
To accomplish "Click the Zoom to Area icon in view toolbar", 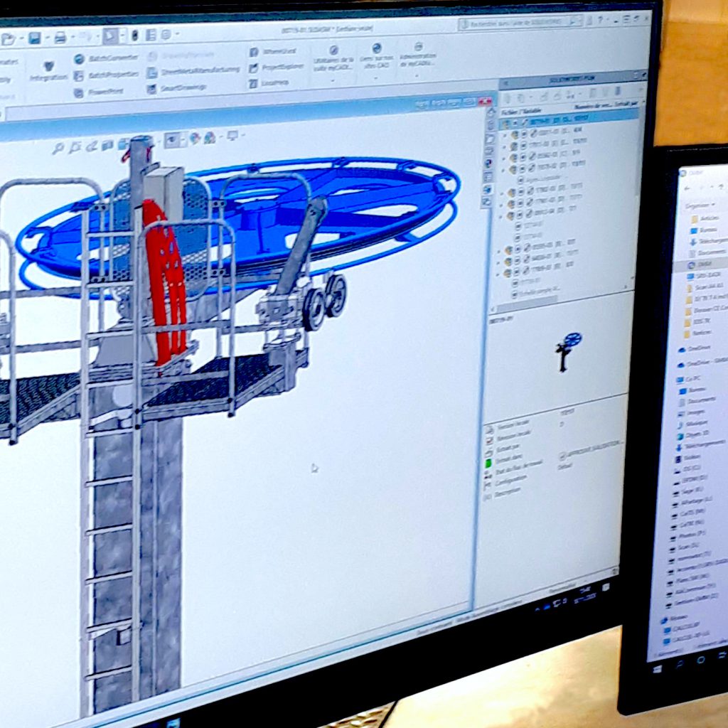I will [75, 148].
